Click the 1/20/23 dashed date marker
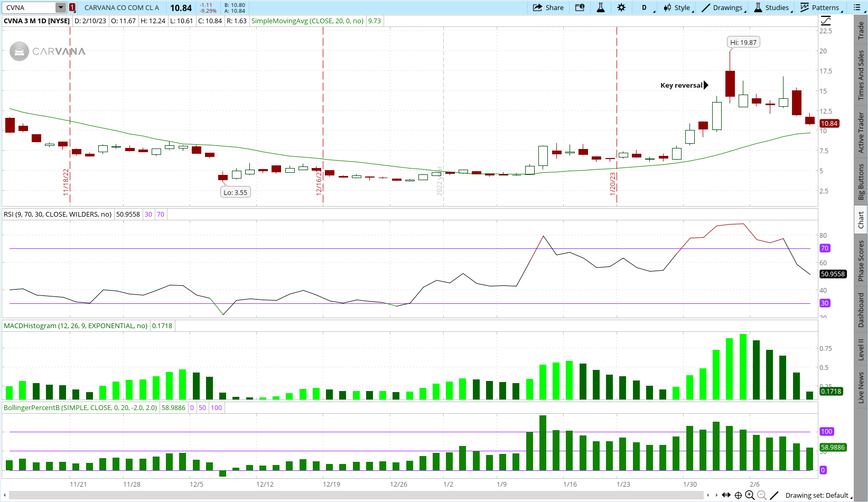 pos(613,184)
